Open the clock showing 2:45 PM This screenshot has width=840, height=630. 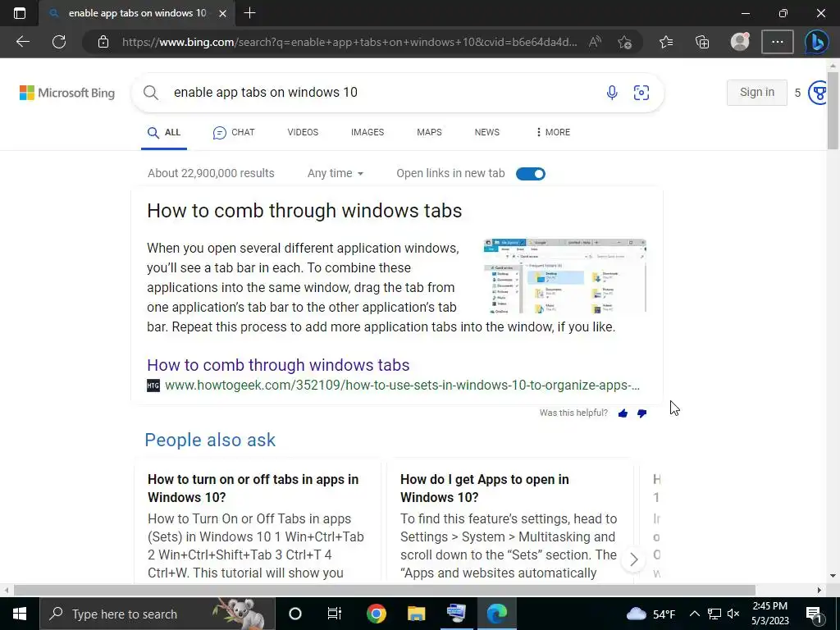pos(770,614)
